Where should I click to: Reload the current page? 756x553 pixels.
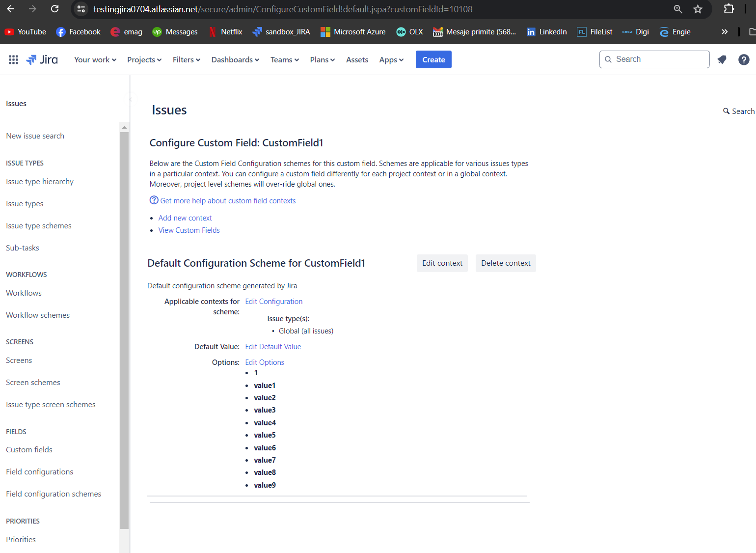pos(54,9)
